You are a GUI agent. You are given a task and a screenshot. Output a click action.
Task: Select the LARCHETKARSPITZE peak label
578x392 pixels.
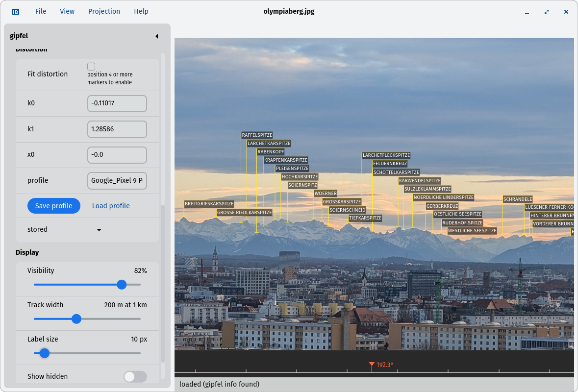269,143
